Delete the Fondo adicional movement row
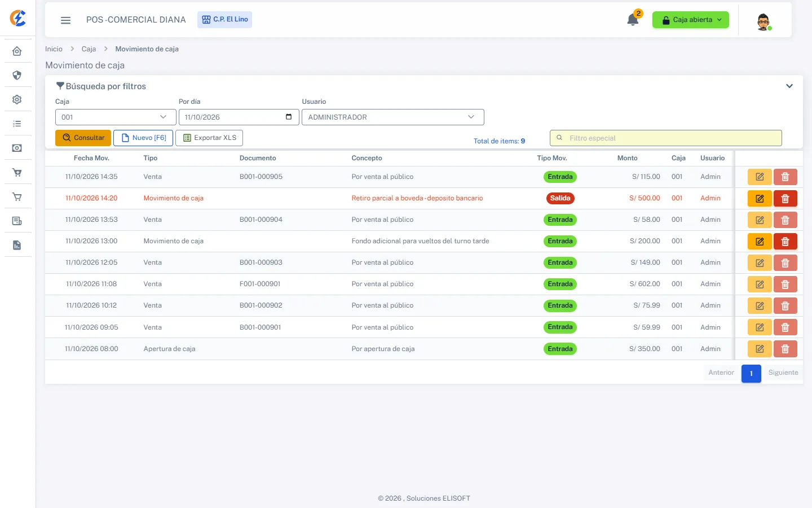Screen dimensions: 812x508 785,242
